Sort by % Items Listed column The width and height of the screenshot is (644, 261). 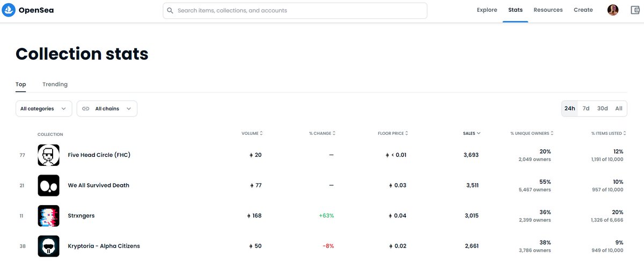click(x=609, y=133)
